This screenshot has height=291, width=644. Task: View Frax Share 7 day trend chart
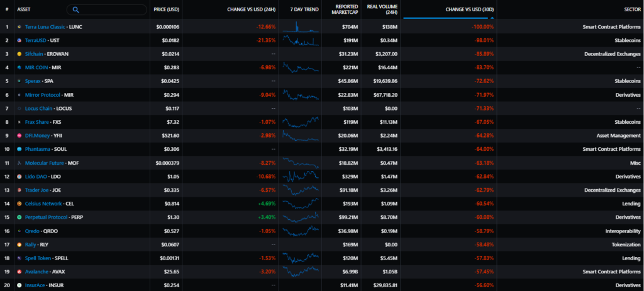pos(301,122)
